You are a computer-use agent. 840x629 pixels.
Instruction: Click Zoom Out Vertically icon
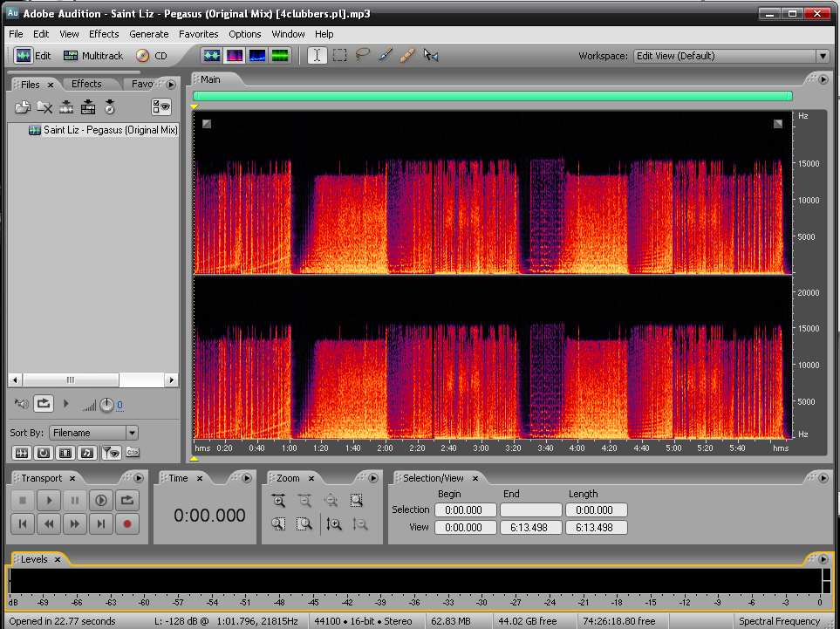pos(360,524)
